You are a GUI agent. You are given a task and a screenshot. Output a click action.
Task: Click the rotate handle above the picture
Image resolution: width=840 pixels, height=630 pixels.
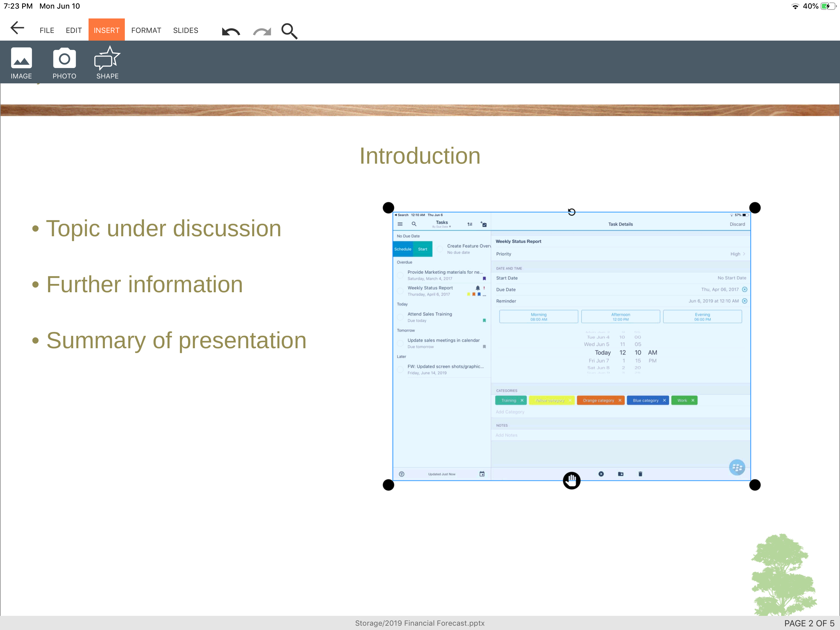(x=572, y=212)
